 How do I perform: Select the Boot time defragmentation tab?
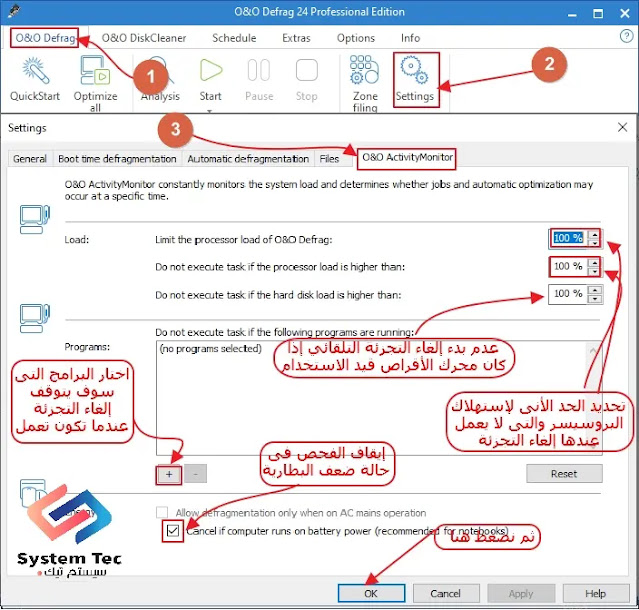(x=117, y=159)
